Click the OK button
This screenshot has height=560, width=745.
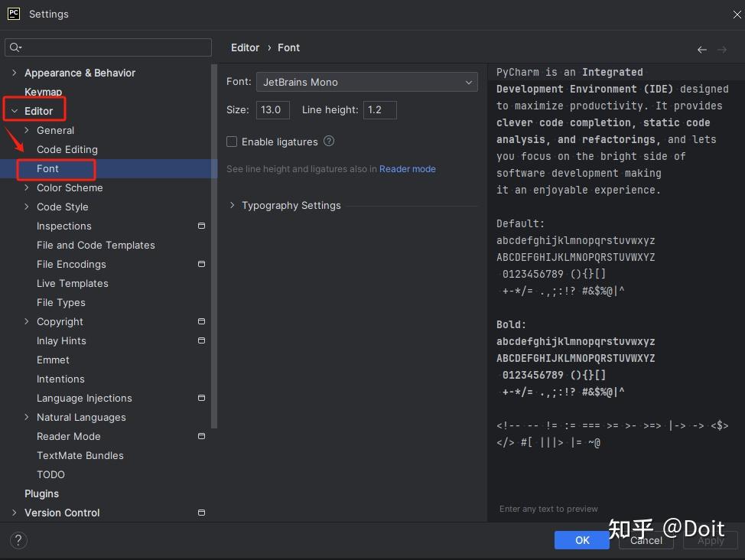pos(581,540)
